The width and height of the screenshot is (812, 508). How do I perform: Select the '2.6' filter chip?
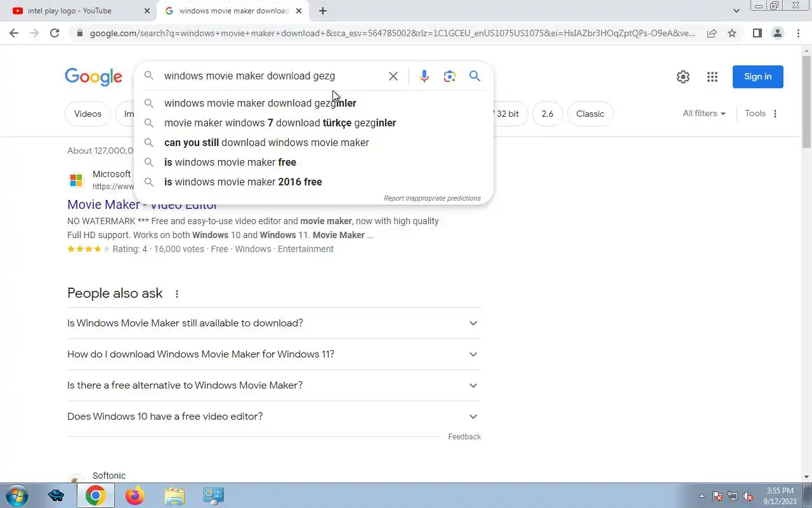point(547,114)
